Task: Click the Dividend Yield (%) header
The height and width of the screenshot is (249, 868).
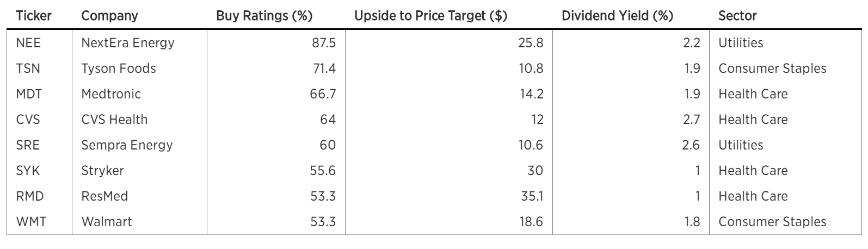Action: point(617,16)
